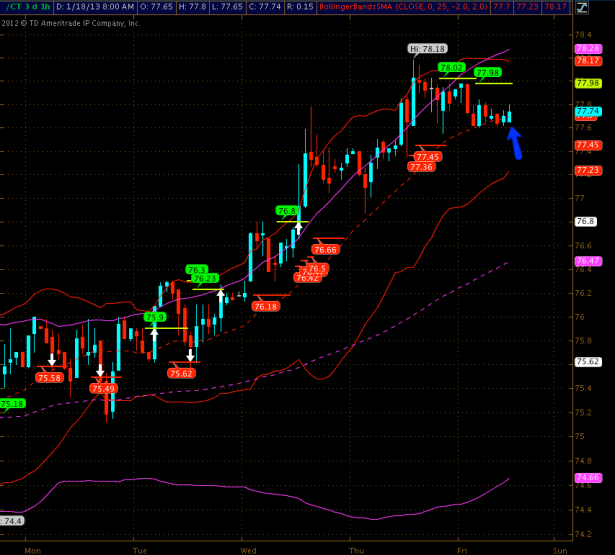
Task: Click the white down arrow above 75.49 bubble
Action: (100, 370)
